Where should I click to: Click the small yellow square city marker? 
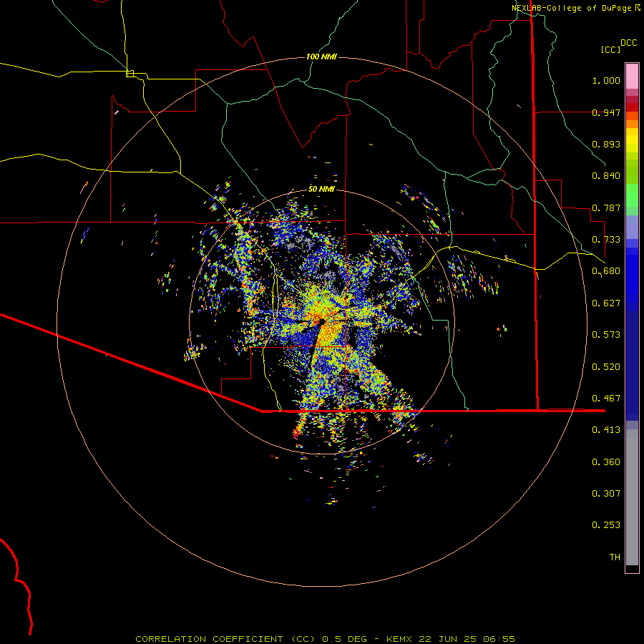[x=130, y=74]
